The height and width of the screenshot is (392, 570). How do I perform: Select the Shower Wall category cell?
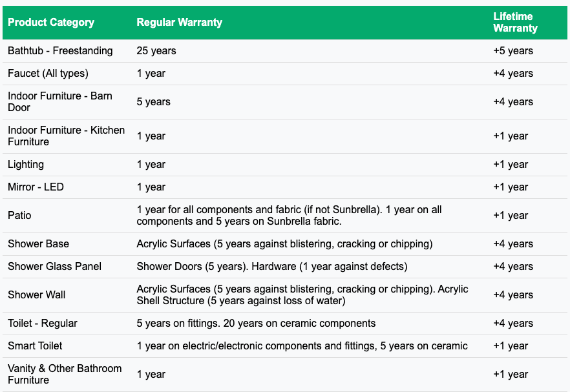point(36,295)
